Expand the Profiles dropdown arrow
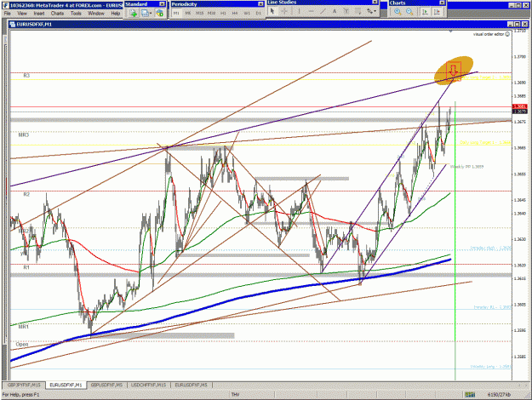Viewport: 532px width, 400px height. click(151, 14)
